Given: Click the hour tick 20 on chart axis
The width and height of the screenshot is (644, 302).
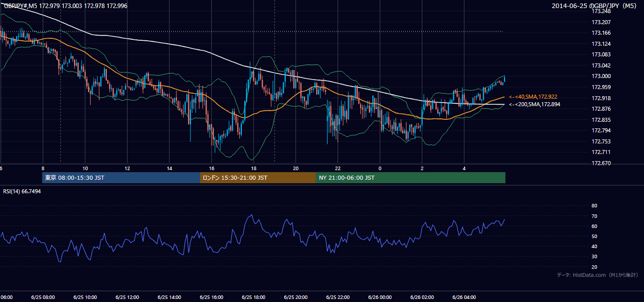Looking at the screenshot, I should [x=296, y=168].
